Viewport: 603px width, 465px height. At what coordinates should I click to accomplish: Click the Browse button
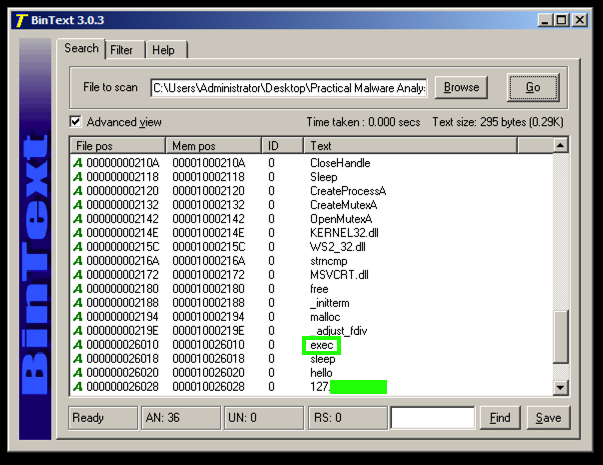click(461, 87)
